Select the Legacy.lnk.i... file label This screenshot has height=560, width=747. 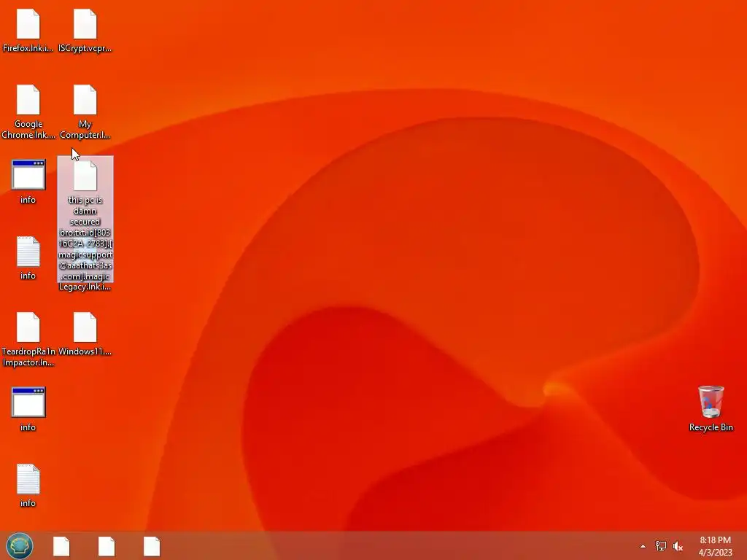[85, 287]
